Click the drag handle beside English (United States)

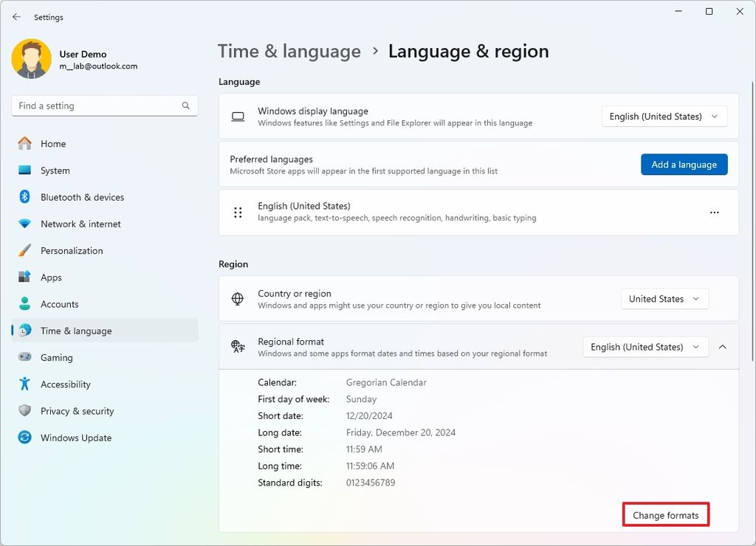(x=238, y=212)
